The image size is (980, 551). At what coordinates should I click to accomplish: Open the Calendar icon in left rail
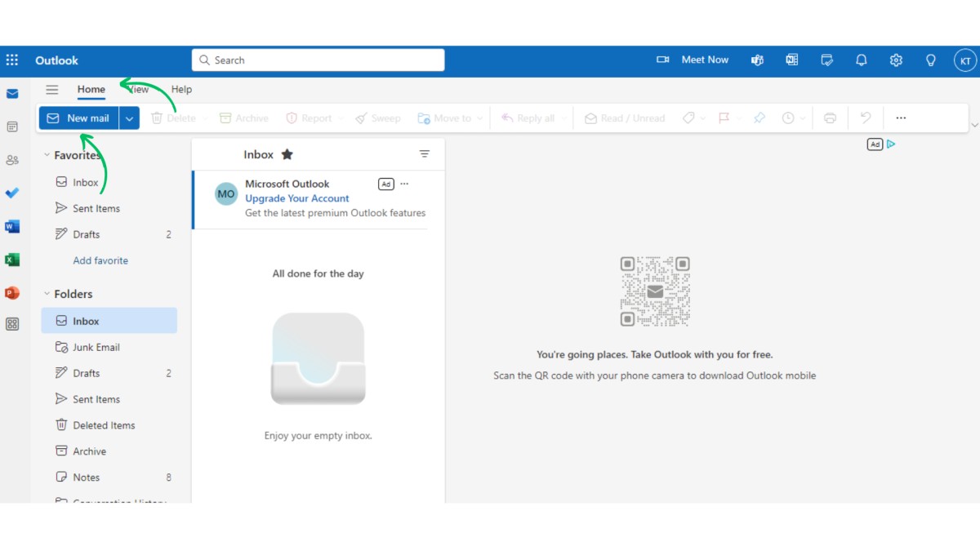tap(12, 127)
